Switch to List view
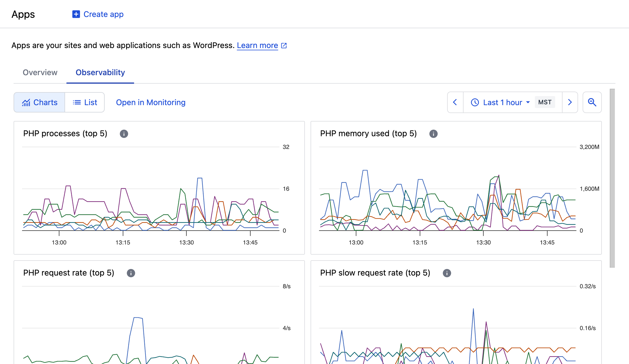629x364 pixels. [85, 102]
